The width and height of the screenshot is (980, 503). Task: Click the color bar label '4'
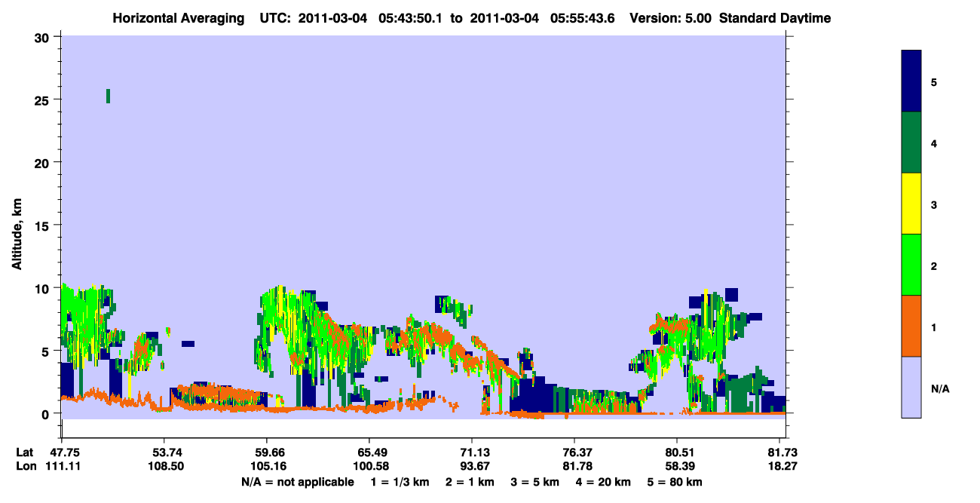934,143
